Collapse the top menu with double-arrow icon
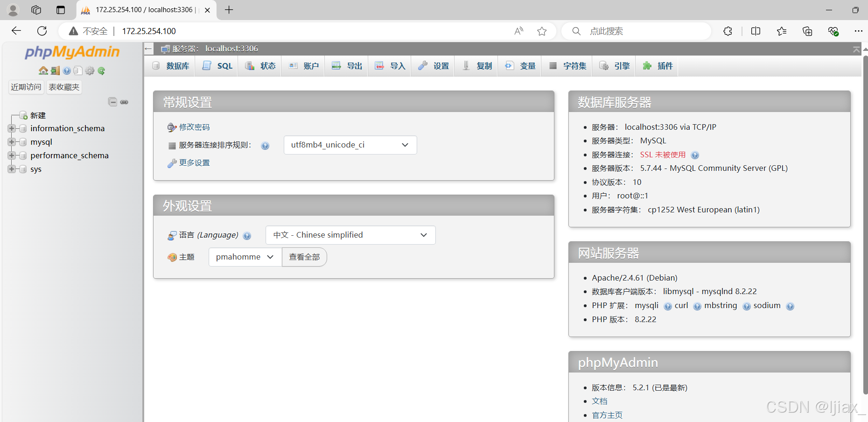Viewport: 868px width, 422px height. tap(856, 49)
